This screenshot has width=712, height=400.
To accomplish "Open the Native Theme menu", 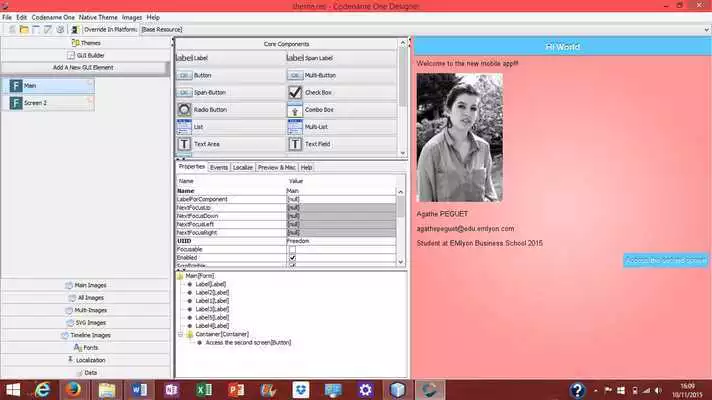I will pos(100,18).
